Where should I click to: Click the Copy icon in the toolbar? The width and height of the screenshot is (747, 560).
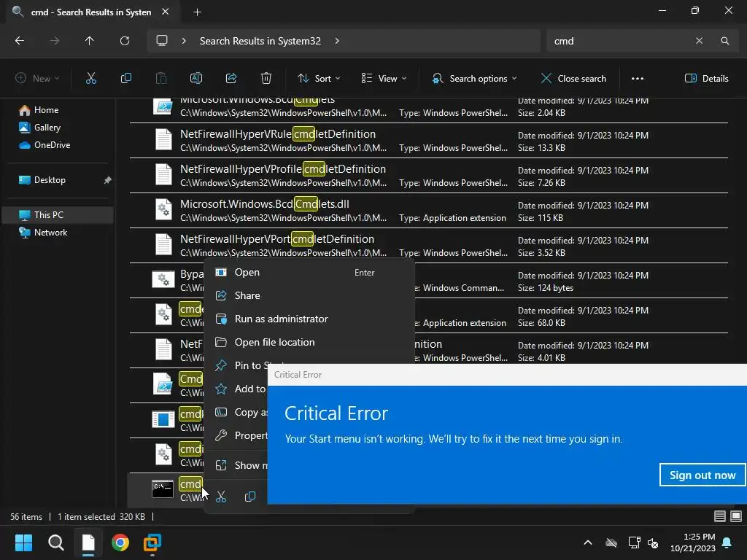click(125, 79)
